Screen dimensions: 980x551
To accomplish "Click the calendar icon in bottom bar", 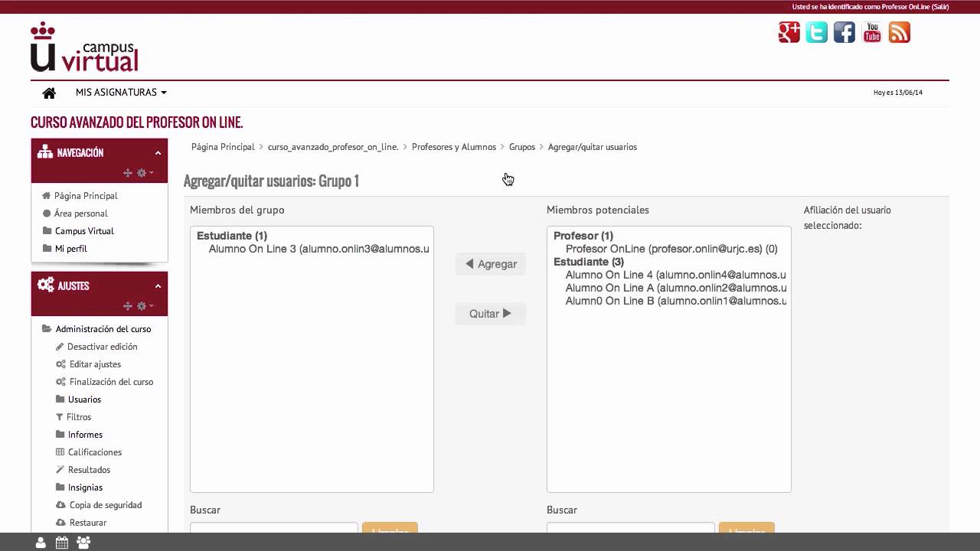I will coord(62,543).
